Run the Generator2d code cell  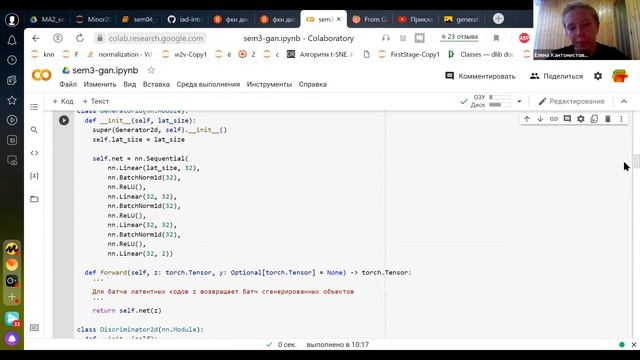64,120
